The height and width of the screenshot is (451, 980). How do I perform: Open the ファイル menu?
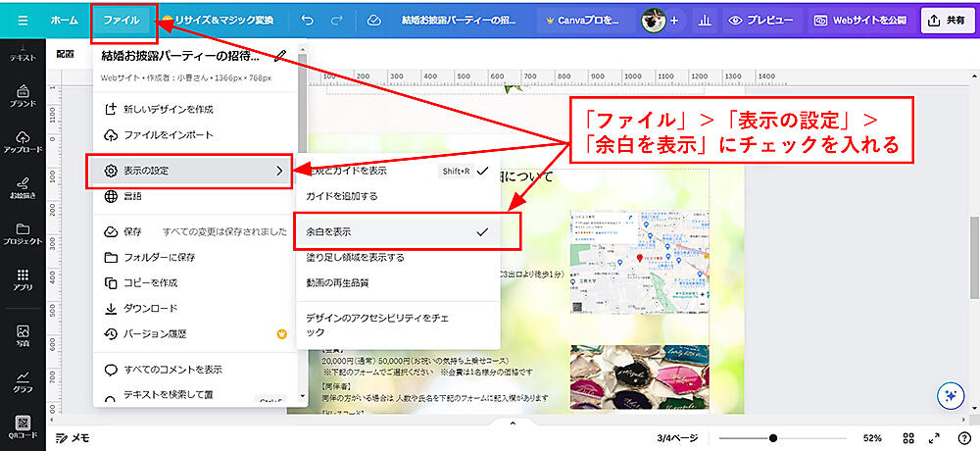[x=122, y=20]
